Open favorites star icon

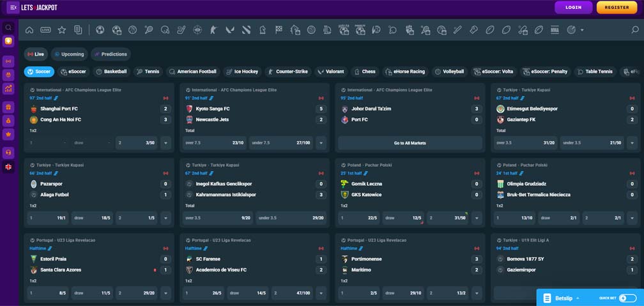[x=61, y=30]
